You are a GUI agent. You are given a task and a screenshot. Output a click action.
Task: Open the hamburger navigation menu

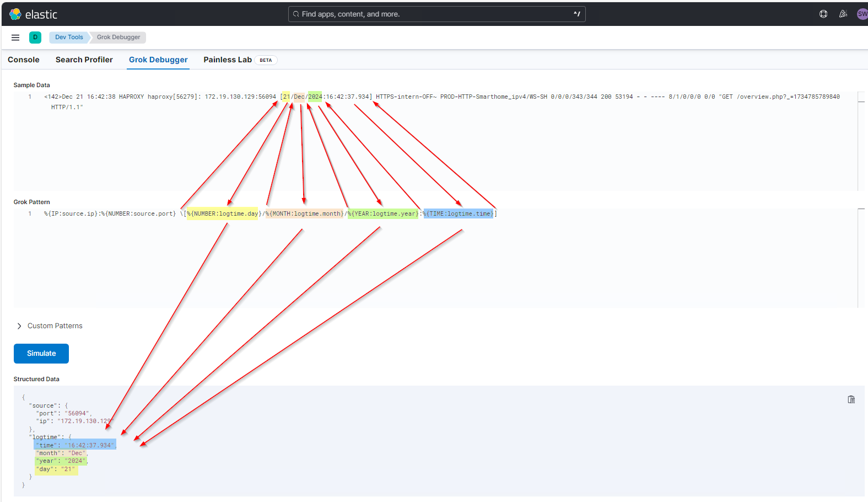tap(15, 38)
